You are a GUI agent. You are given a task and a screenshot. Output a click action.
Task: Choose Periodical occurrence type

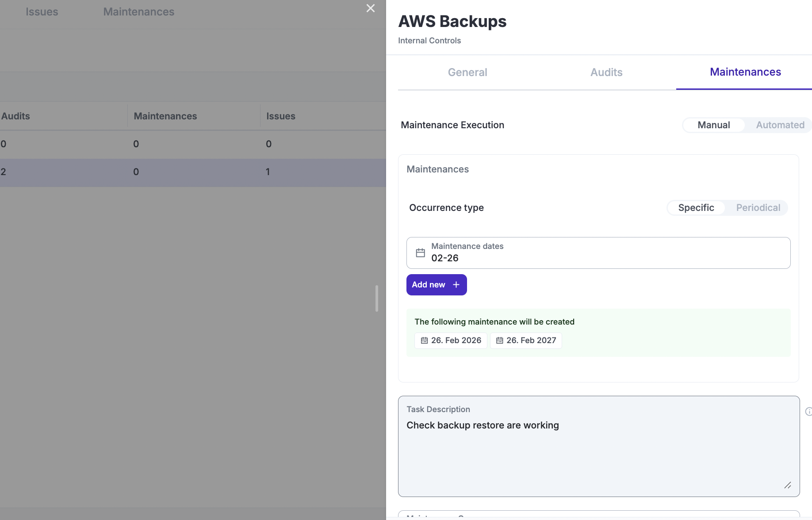click(x=758, y=208)
